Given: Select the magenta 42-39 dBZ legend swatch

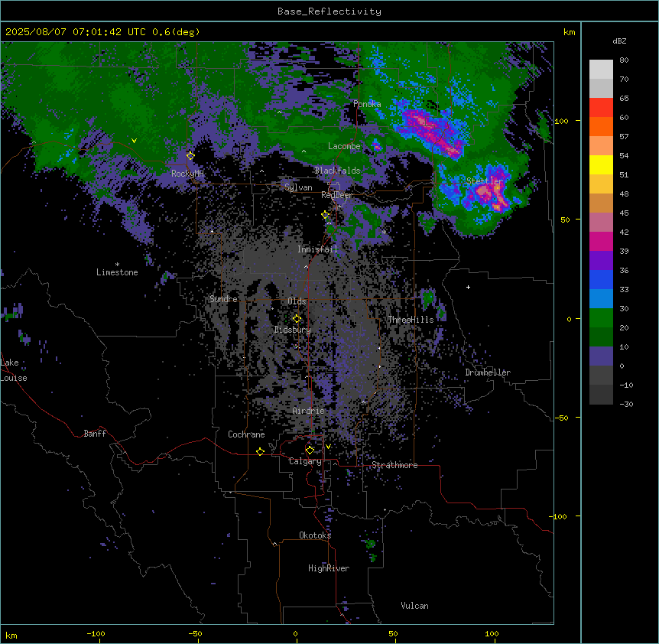Looking at the screenshot, I should click(x=601, y=241).
